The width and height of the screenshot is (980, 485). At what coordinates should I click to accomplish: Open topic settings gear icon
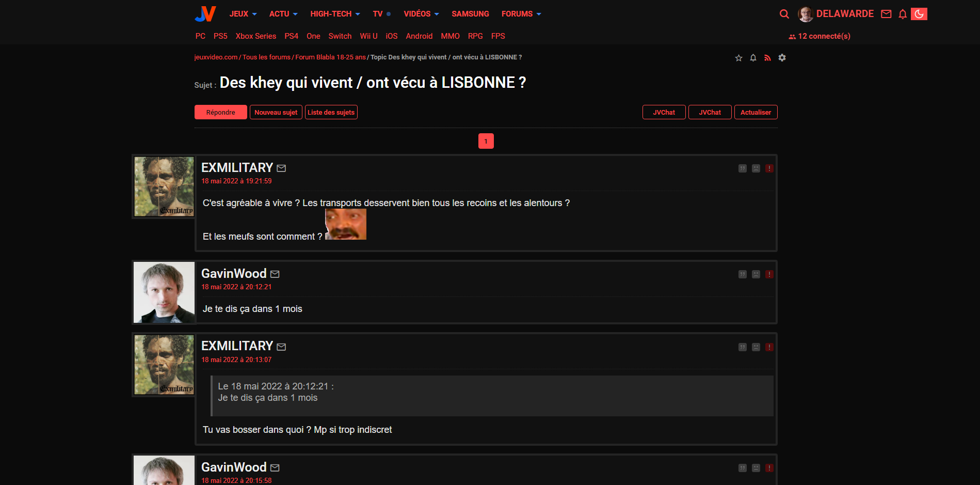(782, 58)
